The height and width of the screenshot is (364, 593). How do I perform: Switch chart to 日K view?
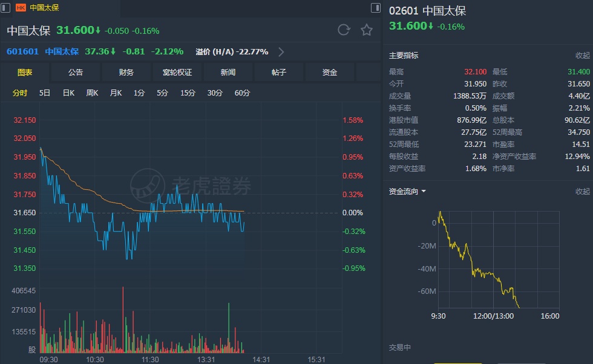point(68,93)
